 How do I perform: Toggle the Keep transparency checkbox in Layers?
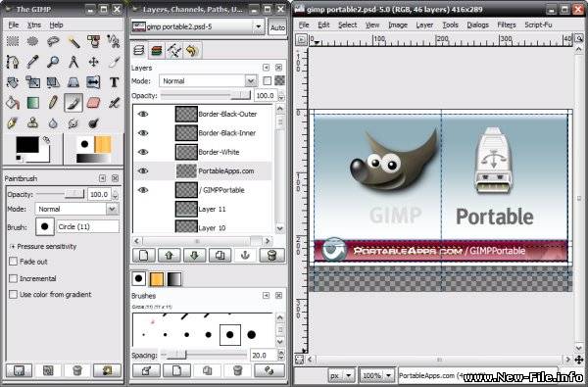(267, 80)
